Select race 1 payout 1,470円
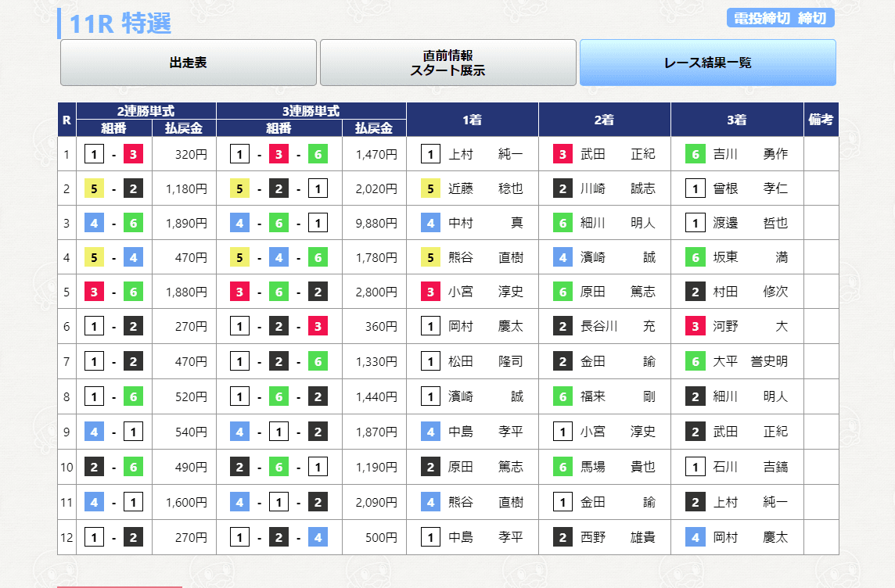This screenshot has width=895, height=588. (376, 155)
